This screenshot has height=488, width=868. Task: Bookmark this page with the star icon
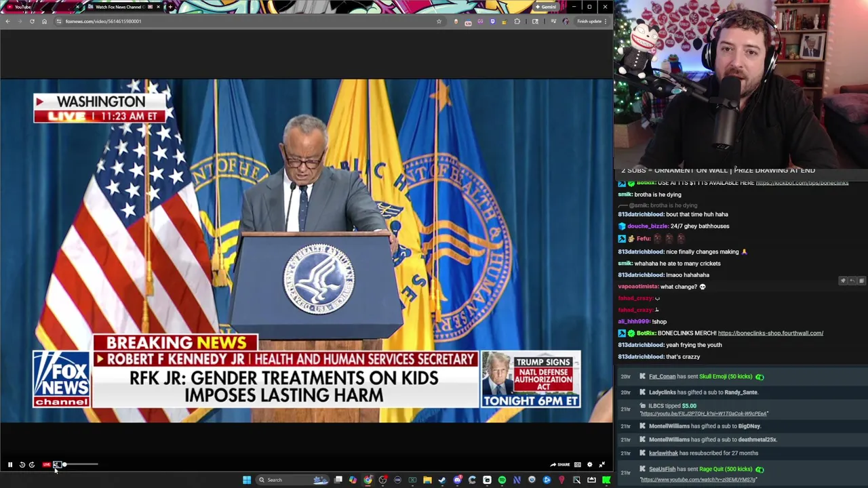439,21
